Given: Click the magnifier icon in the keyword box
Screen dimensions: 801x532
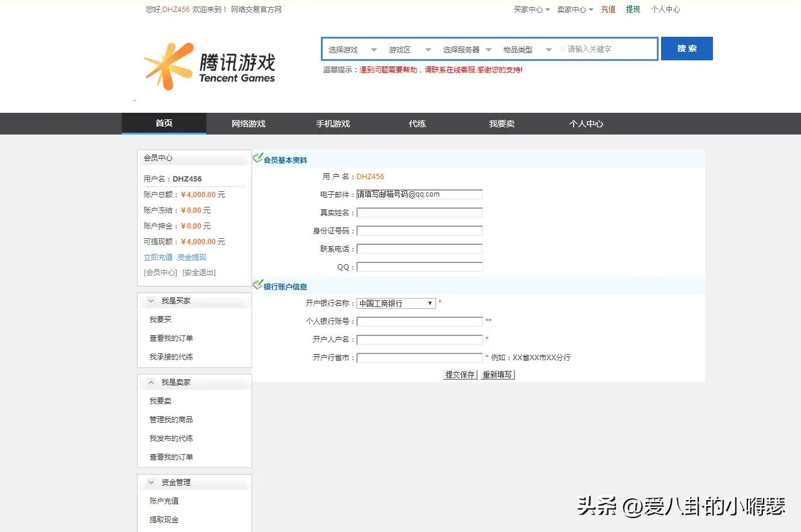Looking at the screenshot, I should (x=562, y=49).
